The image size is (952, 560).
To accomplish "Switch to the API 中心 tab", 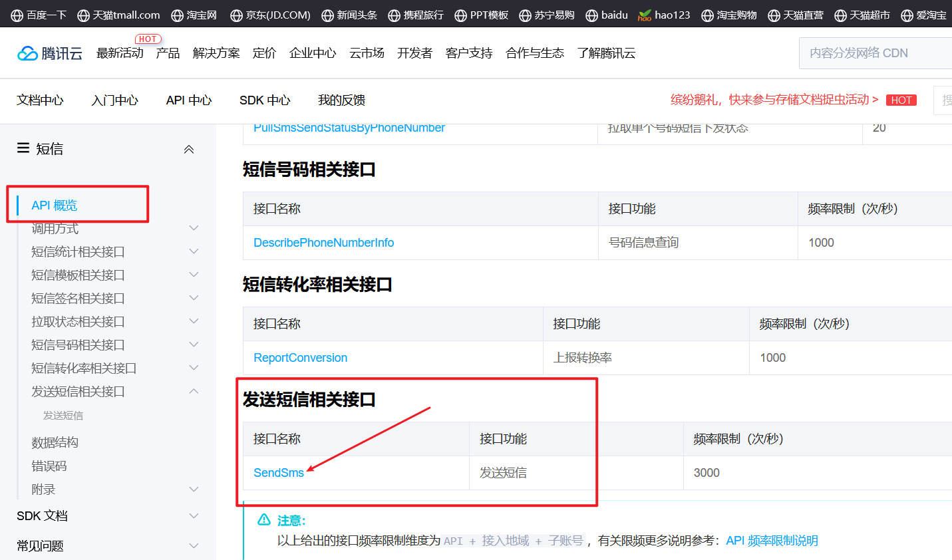I will point(189,100).
